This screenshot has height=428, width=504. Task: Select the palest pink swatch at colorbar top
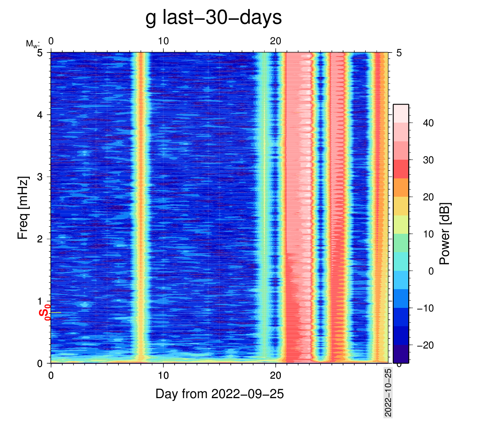point(401,113)
